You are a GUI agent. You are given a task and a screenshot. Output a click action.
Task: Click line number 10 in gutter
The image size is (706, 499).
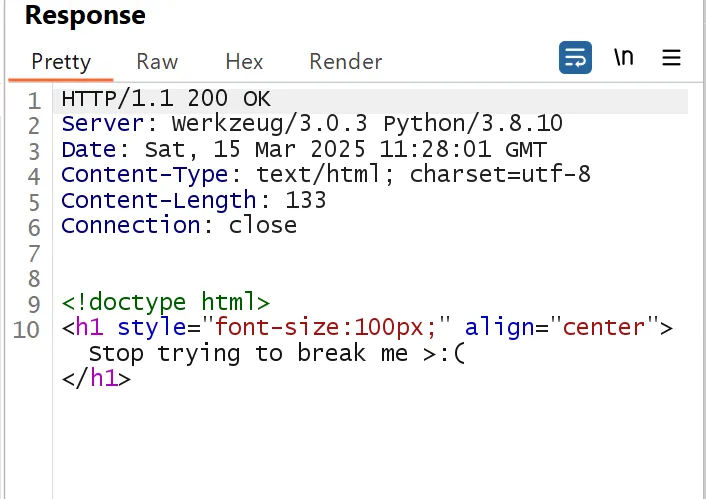pyautogui.click(x=27, y=328)
